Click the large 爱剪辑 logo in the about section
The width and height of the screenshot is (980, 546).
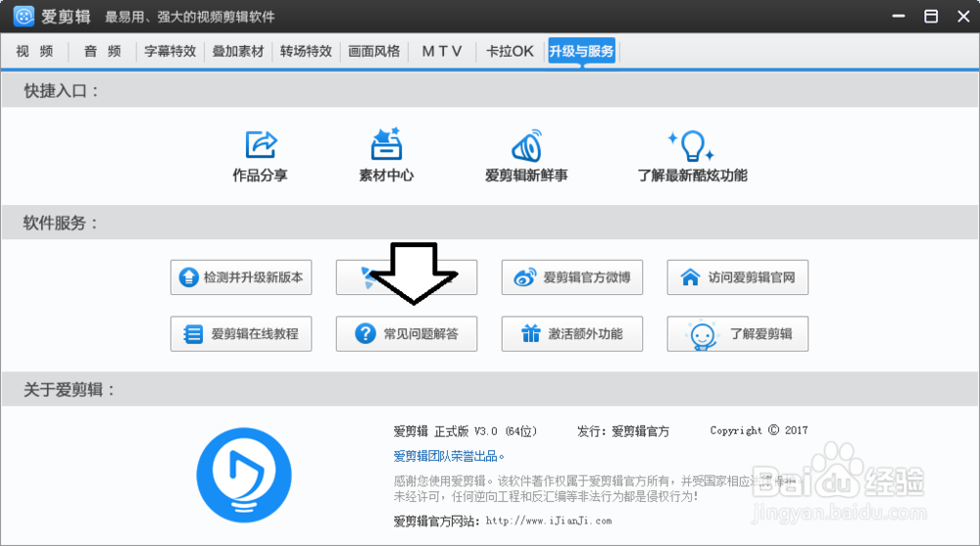coord(244,475)
